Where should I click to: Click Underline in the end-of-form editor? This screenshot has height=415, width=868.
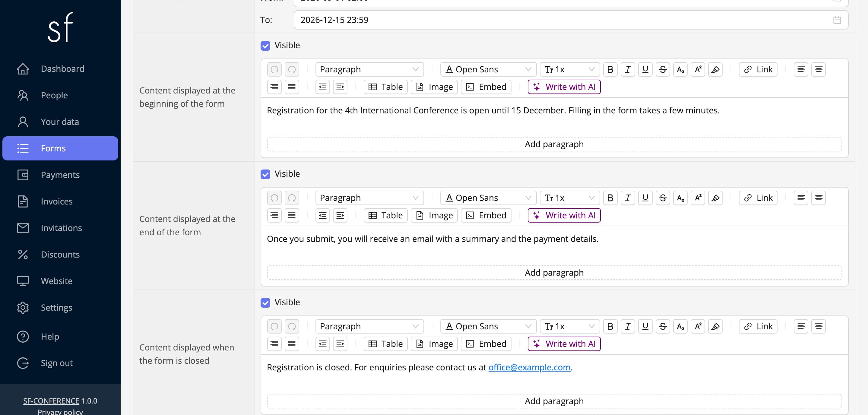click(645, 198)
